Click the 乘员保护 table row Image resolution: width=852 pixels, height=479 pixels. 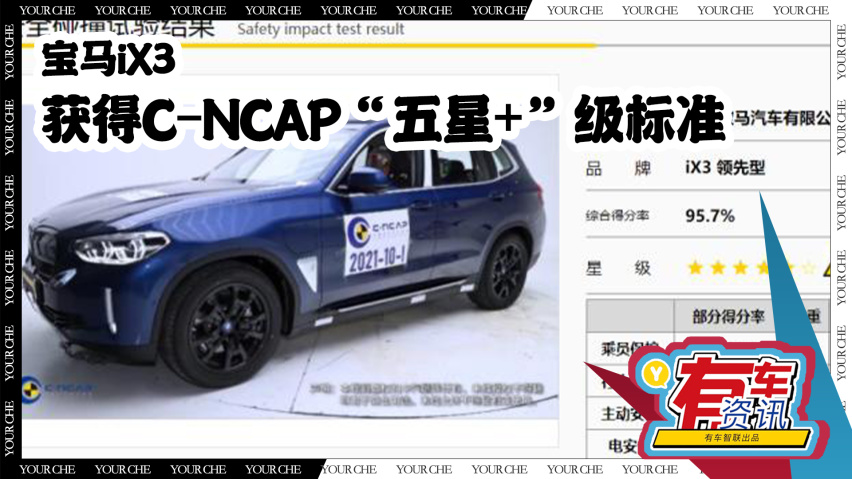click(629, 348)
